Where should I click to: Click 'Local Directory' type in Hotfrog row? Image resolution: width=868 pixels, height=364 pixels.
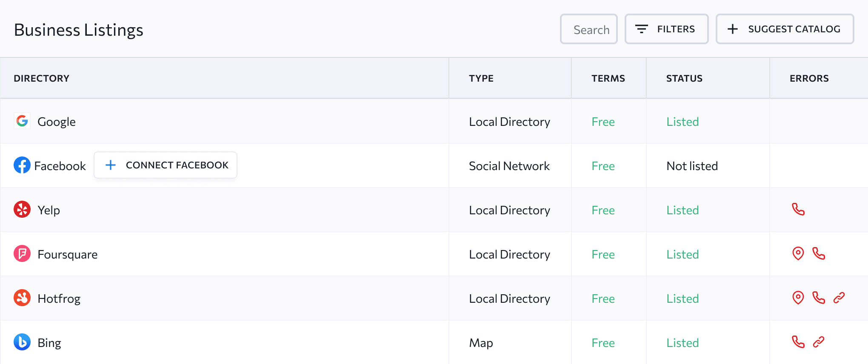click(509, 299)
